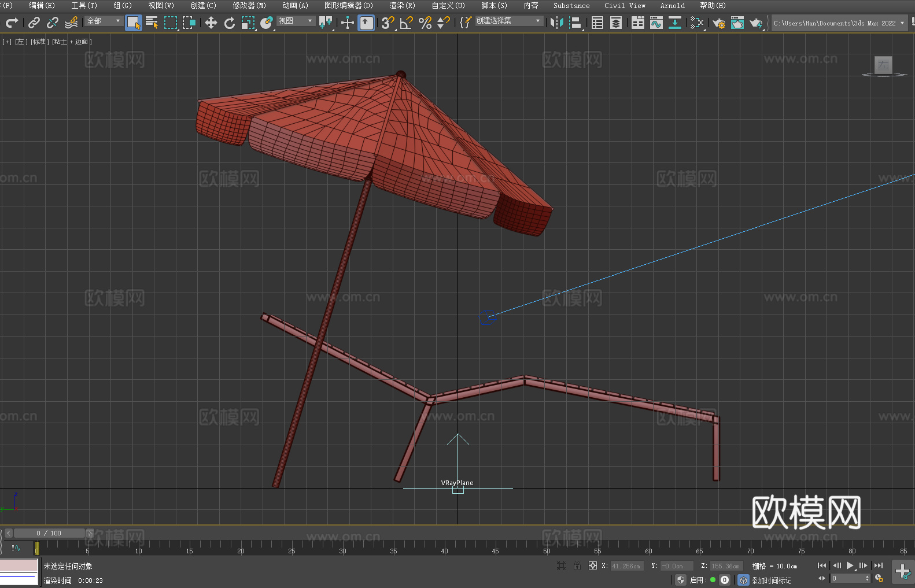Open Select by Name list icon
Image resolution: width=915 pixels, height=588 pixels.
[x=152, y=23]
